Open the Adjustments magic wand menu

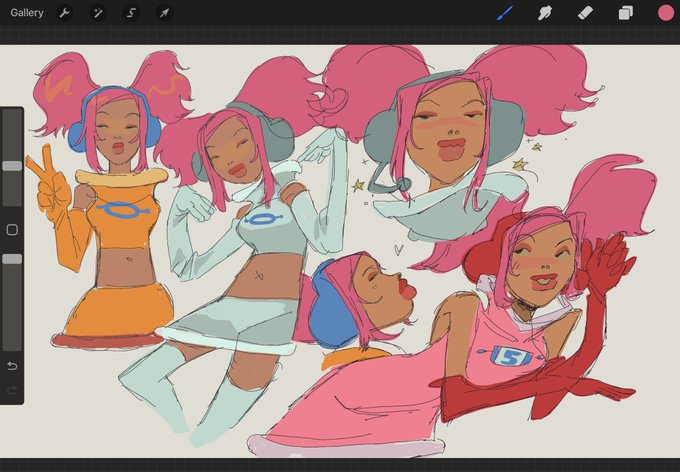pyautogui.click(x=98, y=13)
